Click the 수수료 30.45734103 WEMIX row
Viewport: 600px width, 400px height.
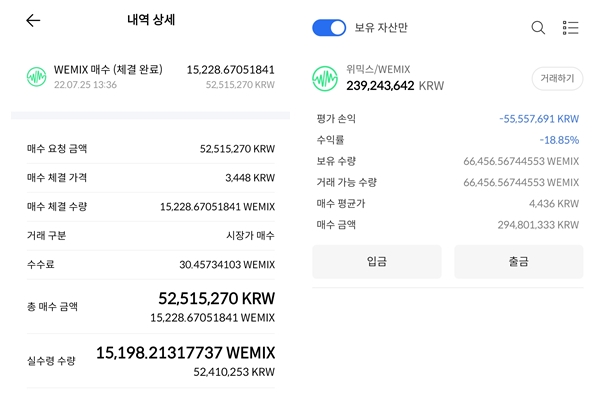(x=151, y=264)
